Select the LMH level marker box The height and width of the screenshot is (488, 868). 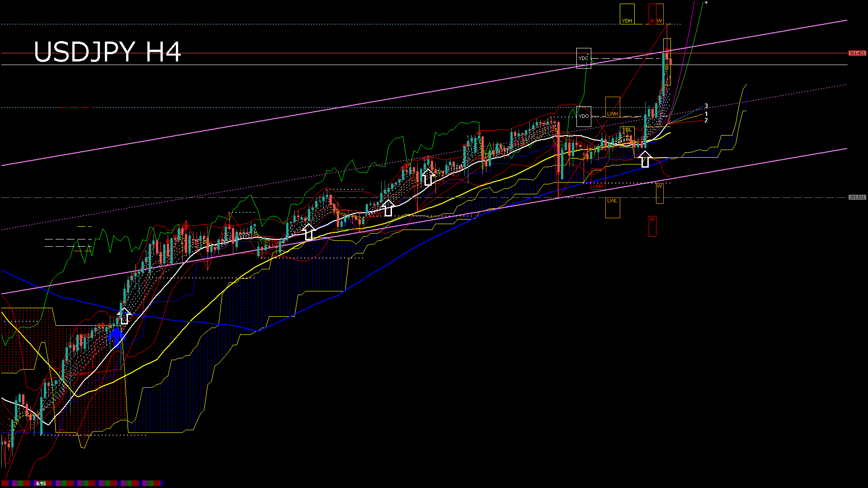click(598, 179)
